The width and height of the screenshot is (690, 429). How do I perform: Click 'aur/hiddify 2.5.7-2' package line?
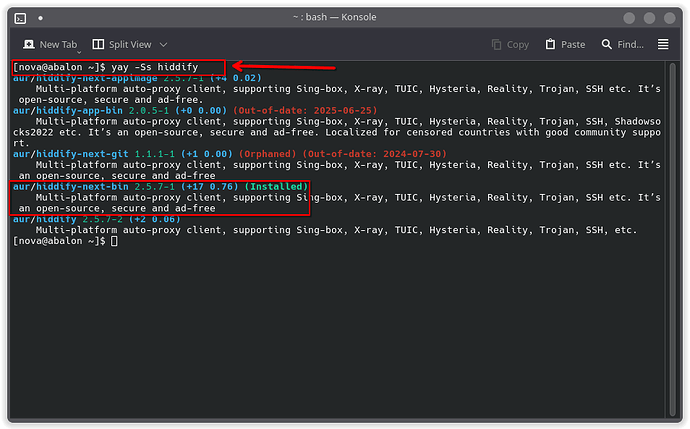[x=96, y=219]
